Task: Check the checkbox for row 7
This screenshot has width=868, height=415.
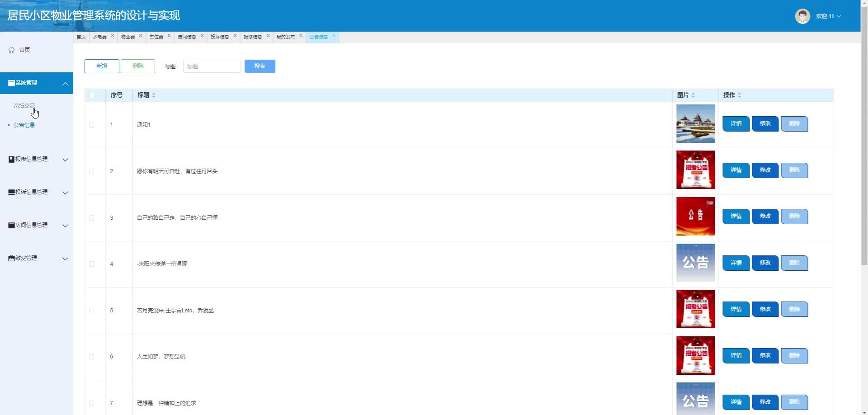Action: [x=92, y=403]
